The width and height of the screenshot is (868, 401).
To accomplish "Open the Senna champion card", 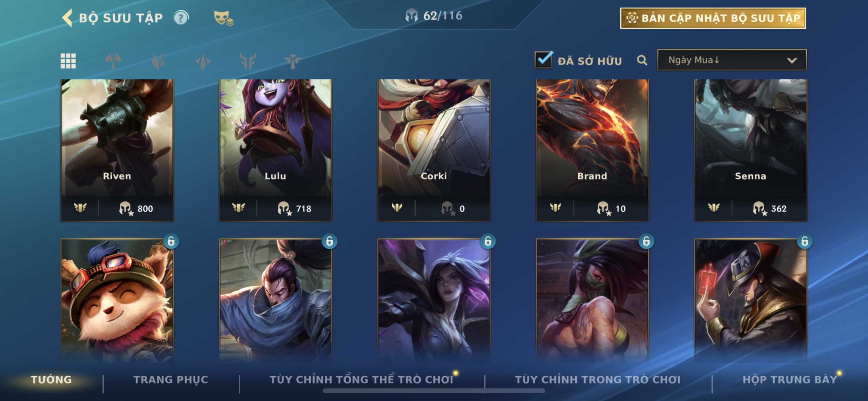I will 751,150.
